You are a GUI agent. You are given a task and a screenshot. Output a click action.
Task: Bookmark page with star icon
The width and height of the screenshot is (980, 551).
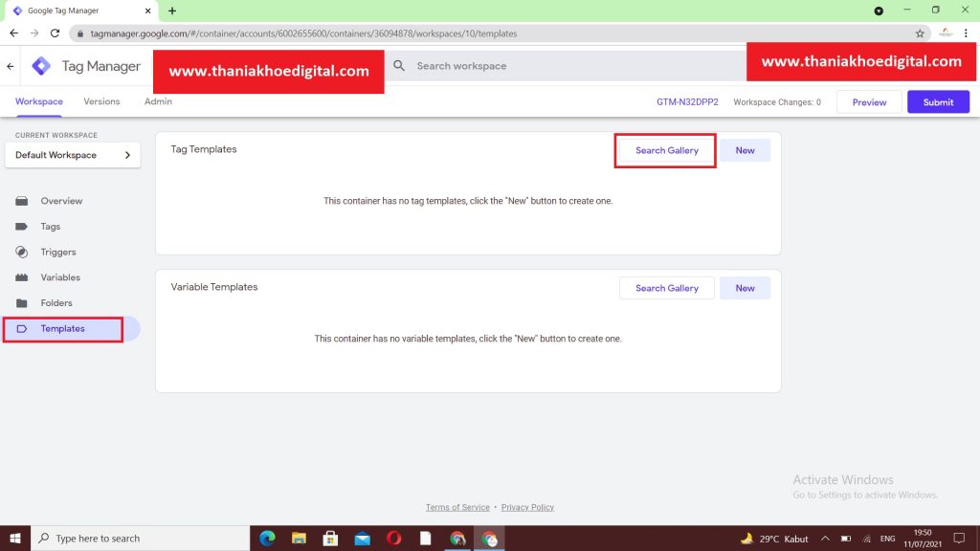point(920,33)
